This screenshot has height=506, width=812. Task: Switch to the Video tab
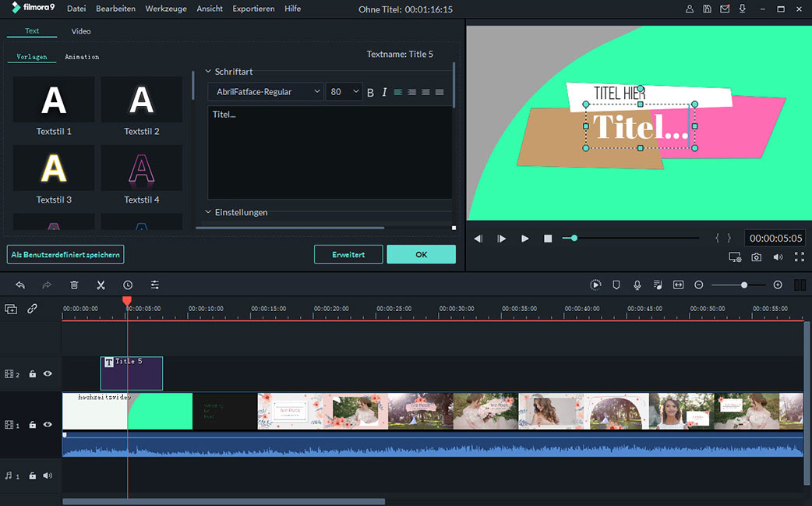click(x=81, y=31)
